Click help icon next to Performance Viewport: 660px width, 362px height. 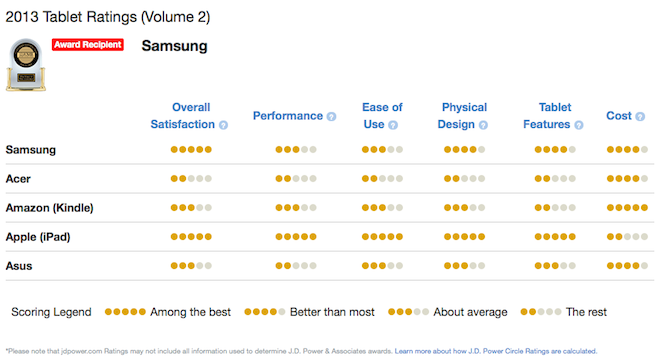(x=332, y=117)
